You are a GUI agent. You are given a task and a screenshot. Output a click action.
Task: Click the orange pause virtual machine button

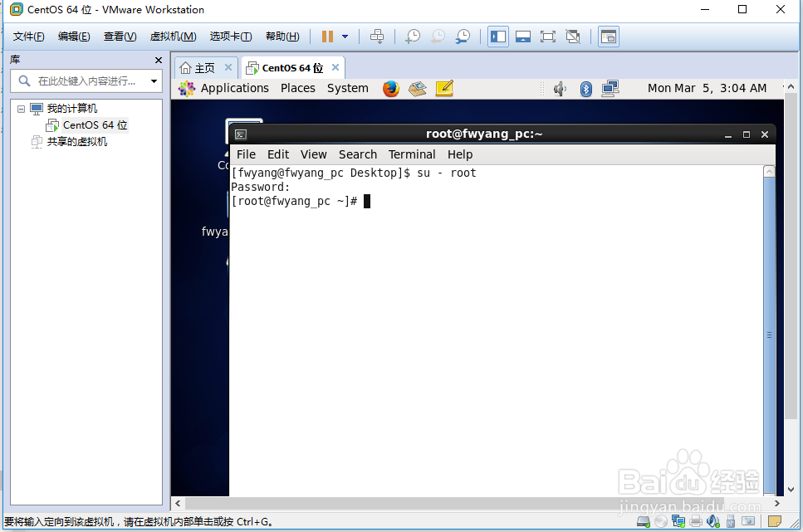[x=327, y=37]
